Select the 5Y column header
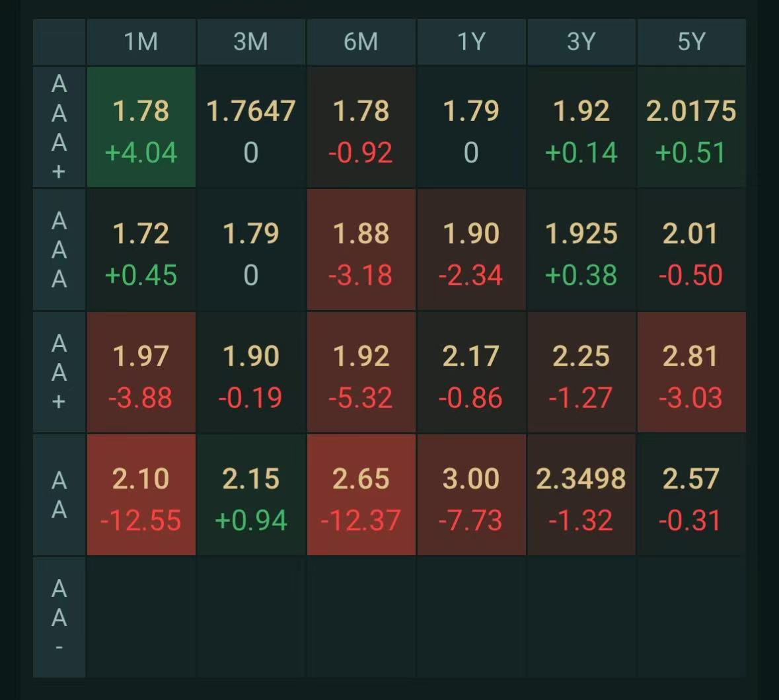Viewport: 779px width, 700px height. (692, 42)
